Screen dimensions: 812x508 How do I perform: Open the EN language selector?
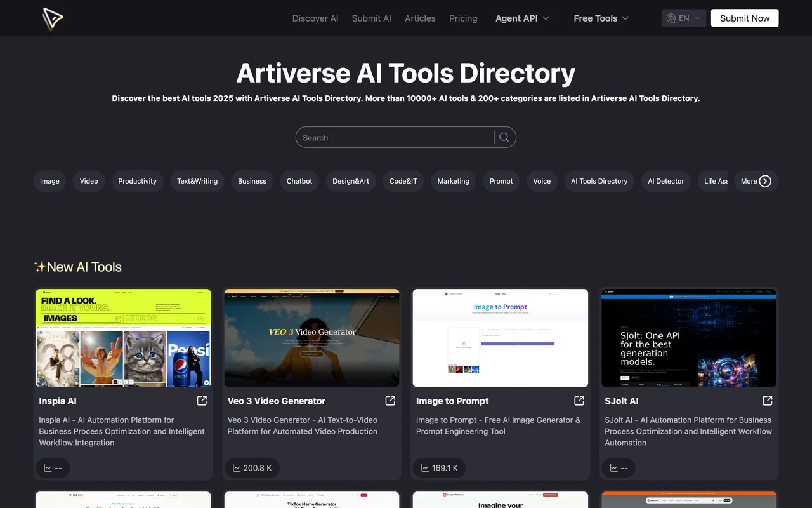pos(684,18)
